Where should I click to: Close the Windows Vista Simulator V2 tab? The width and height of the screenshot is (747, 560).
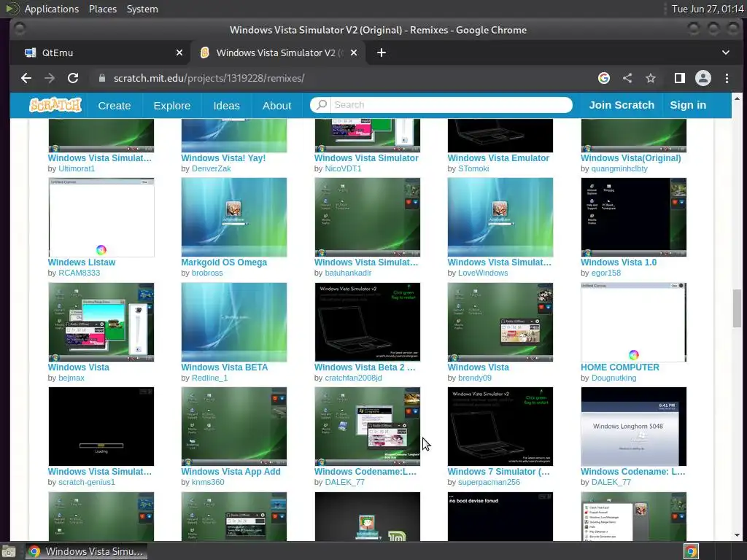pos(354,52)
